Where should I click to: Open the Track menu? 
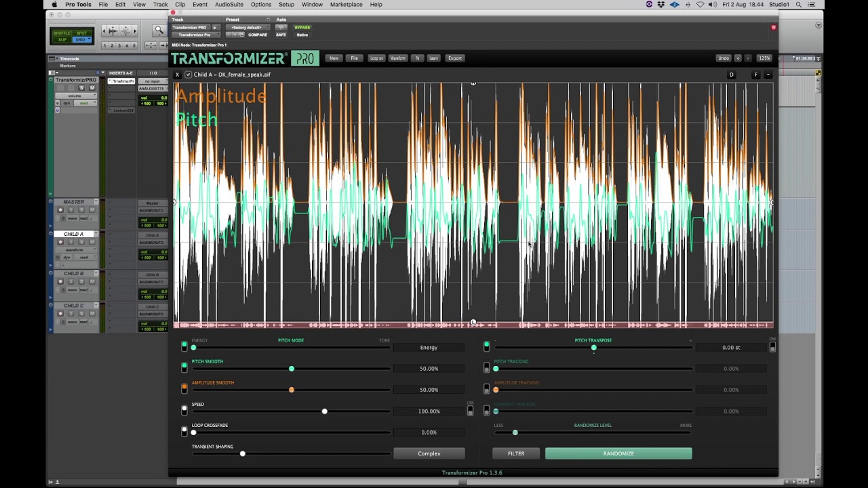point(161,4)
